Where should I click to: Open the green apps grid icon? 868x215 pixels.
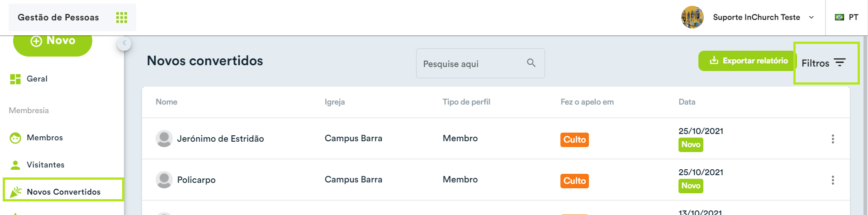pyautogui.click(x=122, y=18)
